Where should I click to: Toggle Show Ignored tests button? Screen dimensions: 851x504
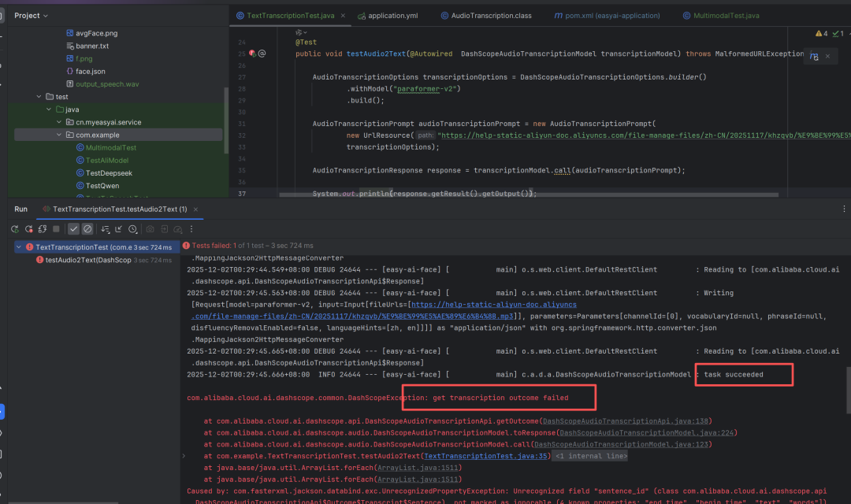coord(87,228)
